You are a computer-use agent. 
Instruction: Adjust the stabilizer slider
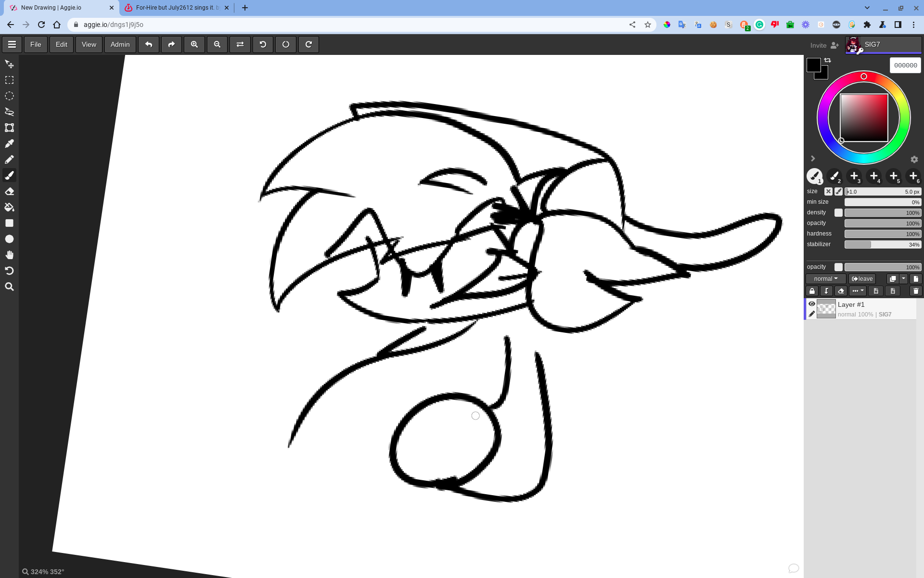point(883,244)
